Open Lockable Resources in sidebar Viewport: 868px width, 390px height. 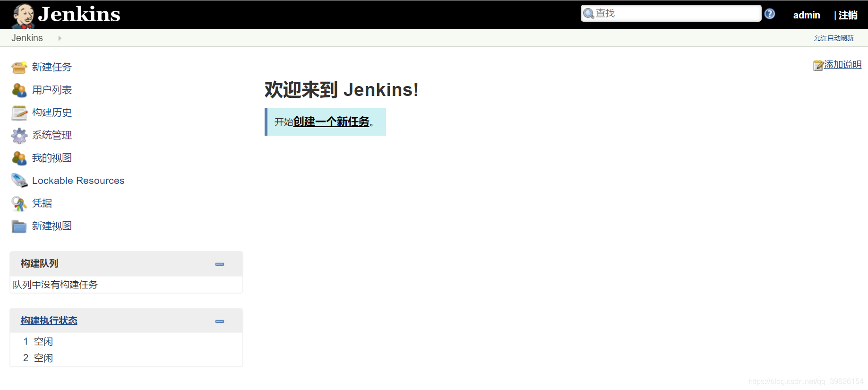pos(78,181)
